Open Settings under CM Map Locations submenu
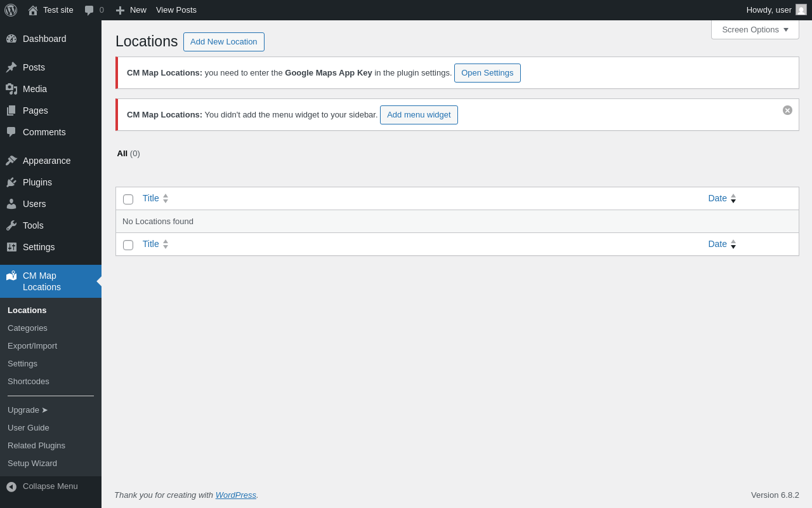The width and height of the screenshot is (812, 508). (22, 364)
